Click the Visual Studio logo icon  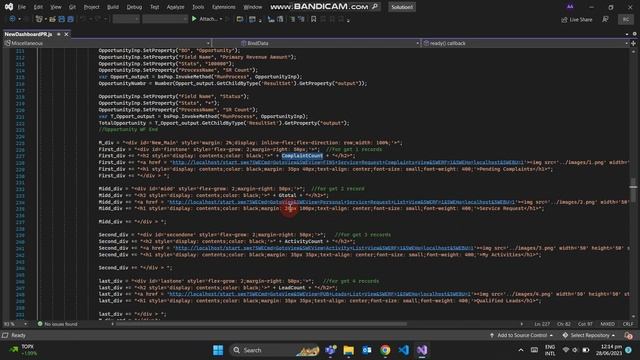[x=9, y=7]
